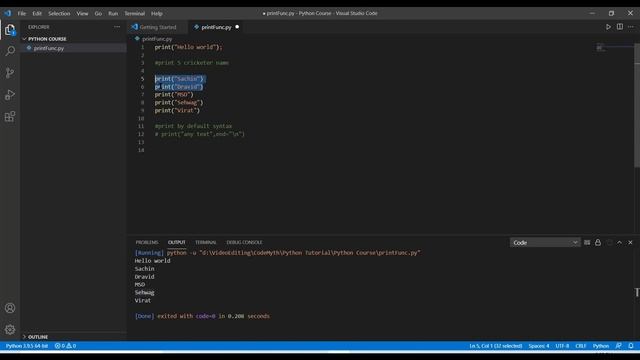Switch to the OUTPUT panel tab
The image size is (640, 360).
177,242
